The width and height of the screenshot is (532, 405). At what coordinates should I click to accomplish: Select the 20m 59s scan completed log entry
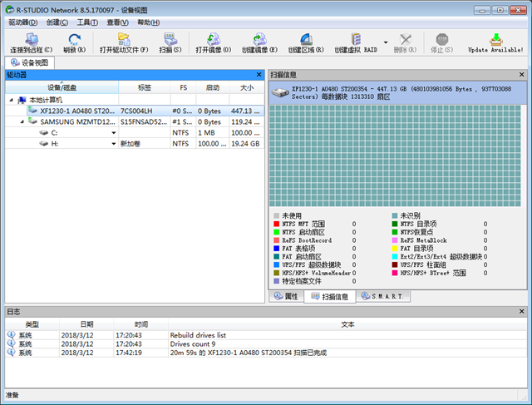pos(266,353)
